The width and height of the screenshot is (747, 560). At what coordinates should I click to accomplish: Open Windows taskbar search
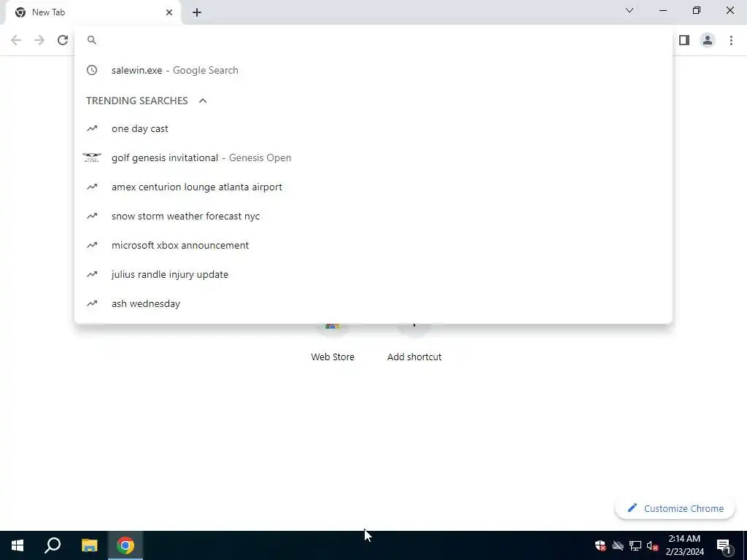click(53, 545)
